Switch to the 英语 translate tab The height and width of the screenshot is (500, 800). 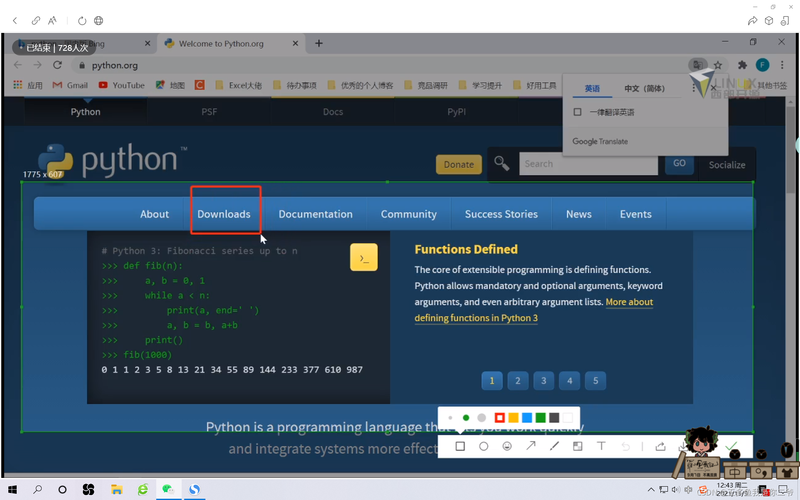(x=592, y=88)
